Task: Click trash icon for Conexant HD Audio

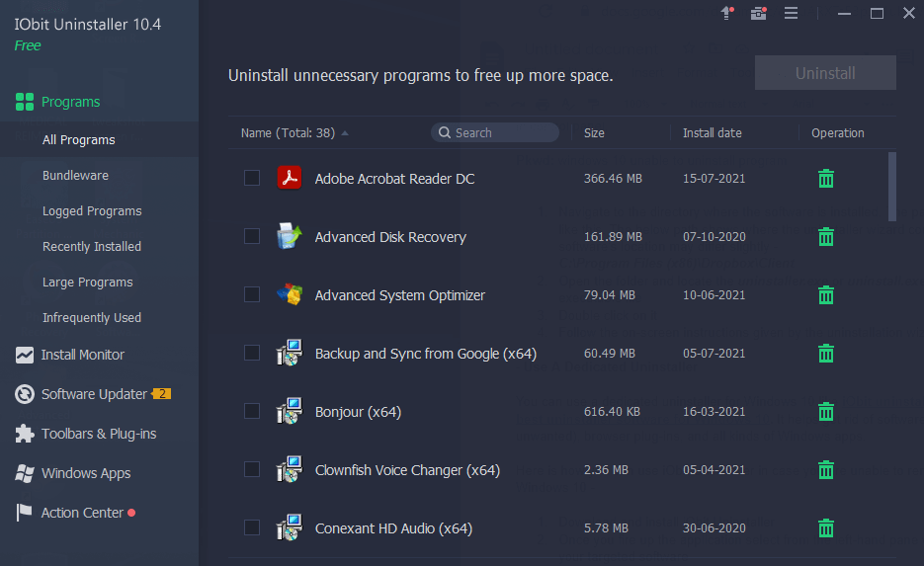Action: 825,527
